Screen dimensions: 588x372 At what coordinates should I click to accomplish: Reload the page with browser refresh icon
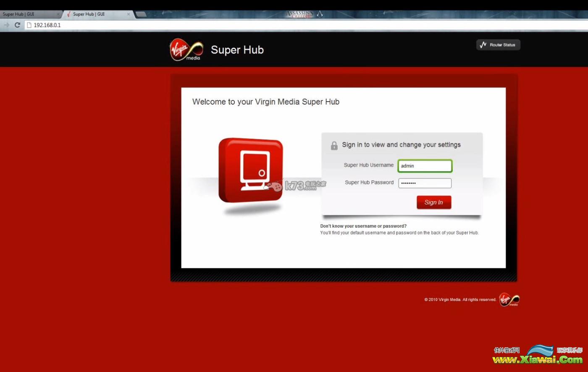pos(17,25)
